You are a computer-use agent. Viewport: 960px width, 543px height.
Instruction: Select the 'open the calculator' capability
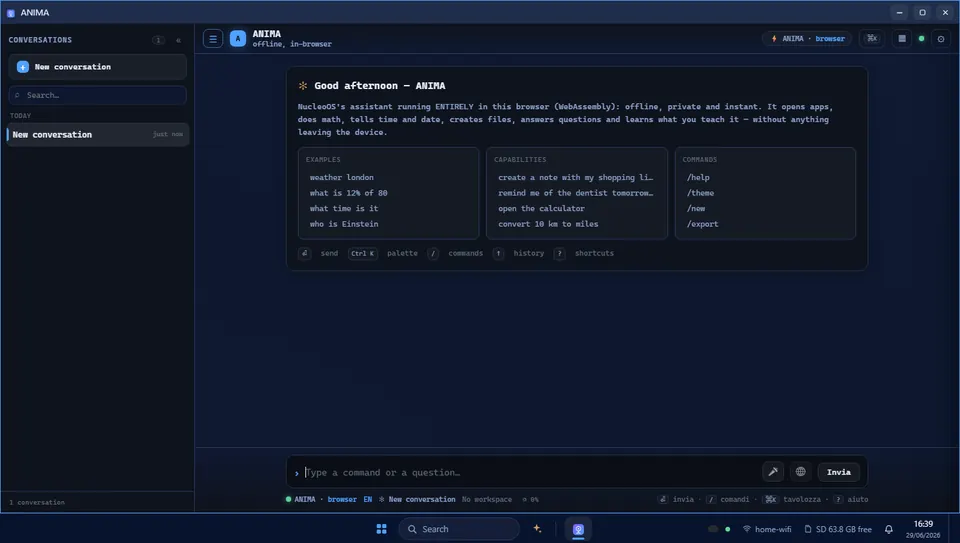coord(541,209)
